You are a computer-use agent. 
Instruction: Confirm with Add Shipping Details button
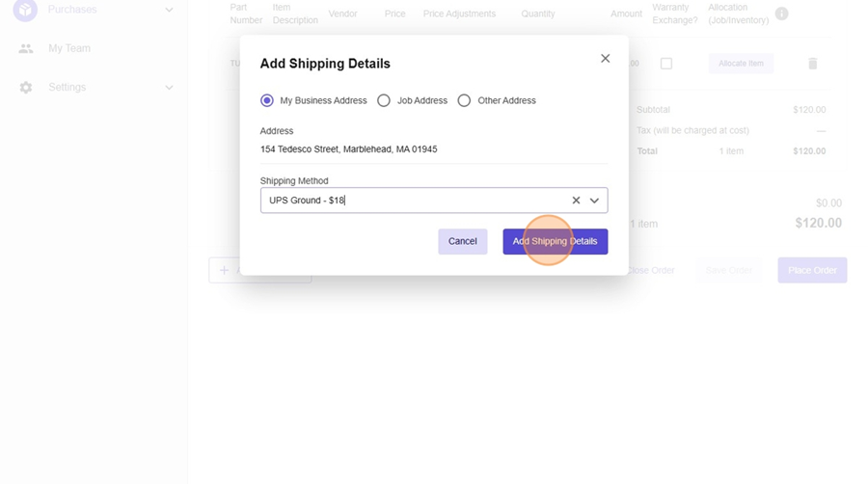(555, 241)
